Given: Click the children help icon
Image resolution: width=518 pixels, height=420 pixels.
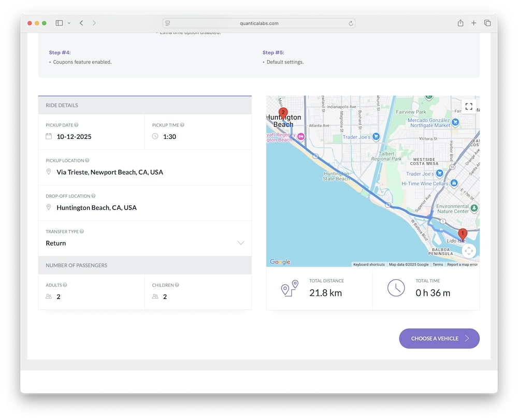Looking at the screenshot, I should click(x=177, y=285).
